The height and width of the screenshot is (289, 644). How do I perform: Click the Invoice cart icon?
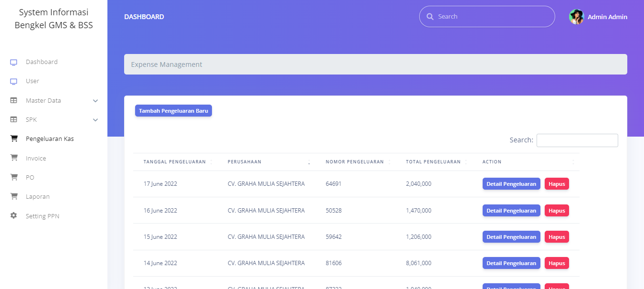coord(14,158)
